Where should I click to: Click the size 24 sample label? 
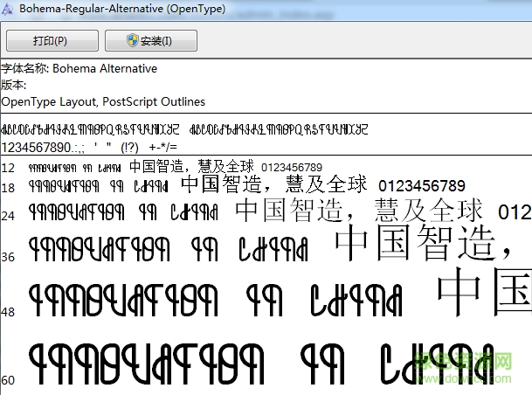(8, 216)
